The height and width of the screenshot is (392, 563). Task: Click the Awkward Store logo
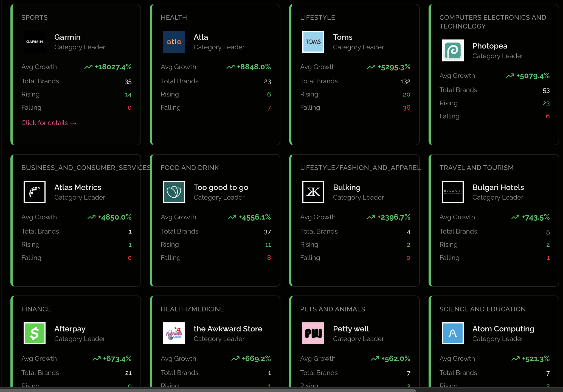click(174, 333)
